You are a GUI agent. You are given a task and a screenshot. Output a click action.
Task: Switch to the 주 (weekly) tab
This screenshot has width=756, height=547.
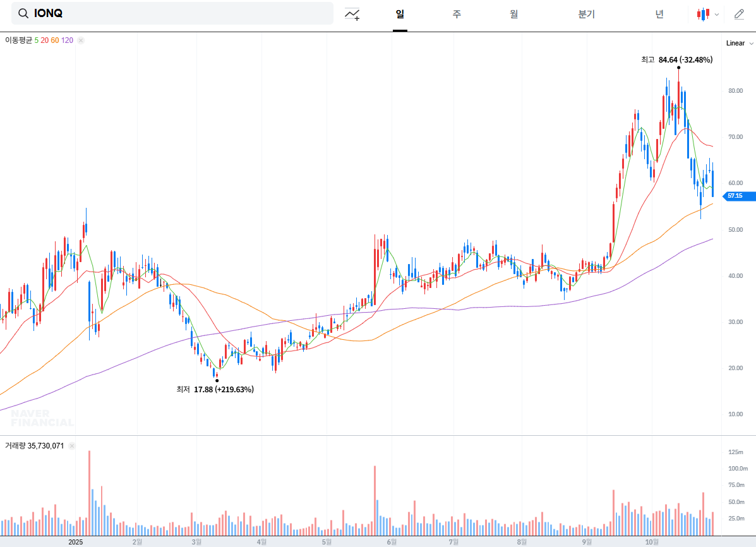(457, 15)
